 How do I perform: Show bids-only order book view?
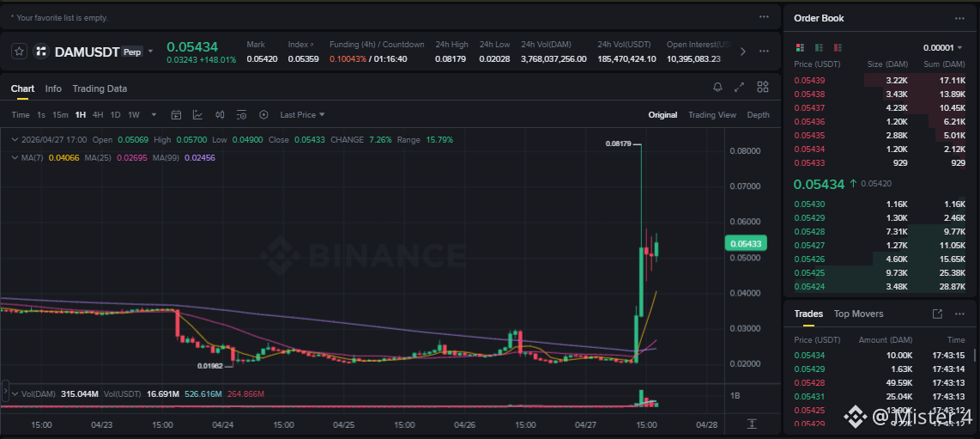point(819,47)
